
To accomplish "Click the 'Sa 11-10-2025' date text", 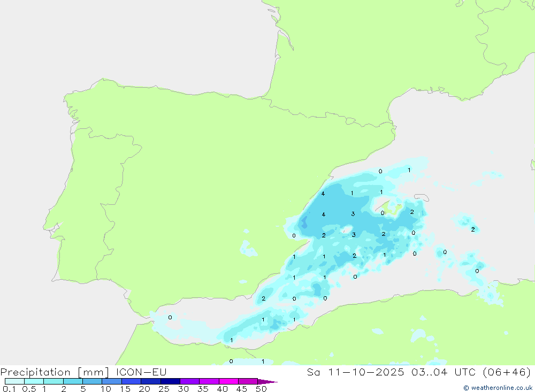I will [x=355, y=372].
